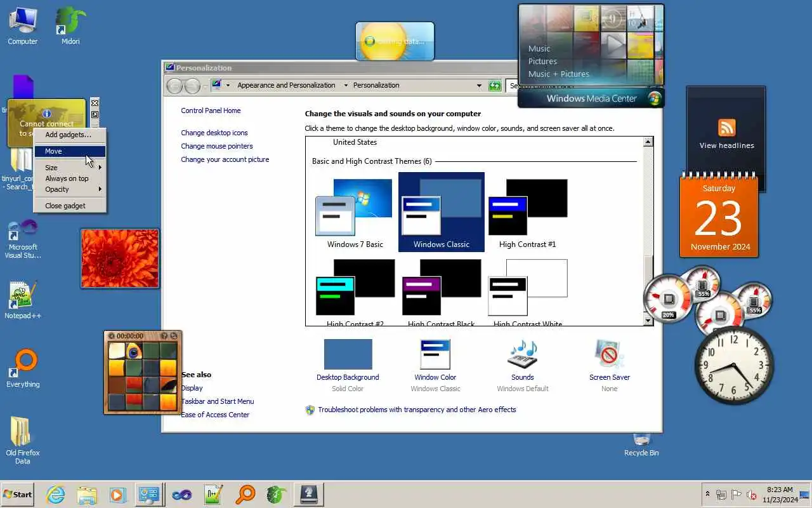
Task: Launch Midori from the desktop shortcut
Action: pyautogui.click(x=70, y=26)
